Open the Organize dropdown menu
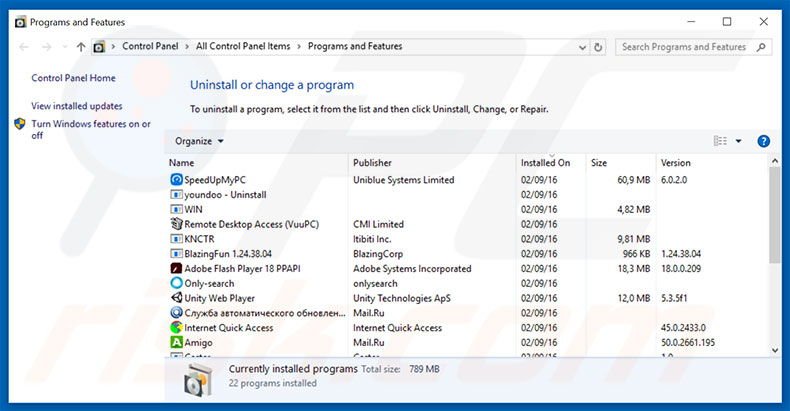Screen dimensions: 790x411 click(x=199, y=141)
